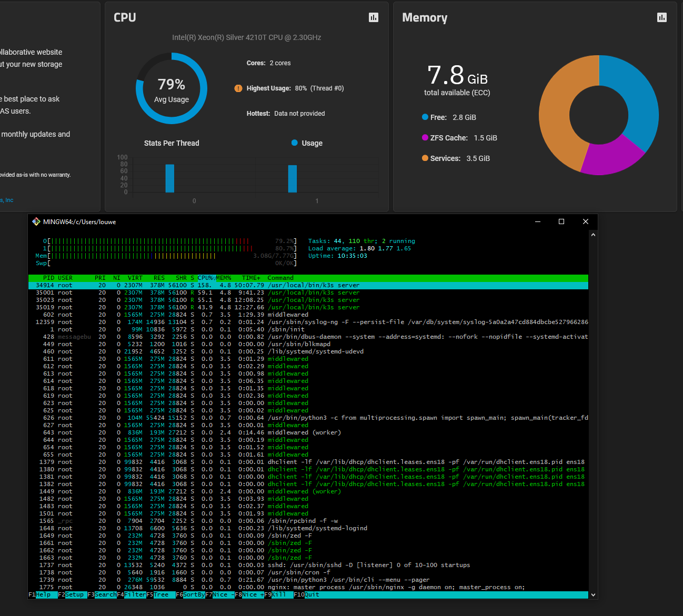Click the 79% Avg Usage gauge
This screenshot has width=683, height=616.
tap(172, 88)
